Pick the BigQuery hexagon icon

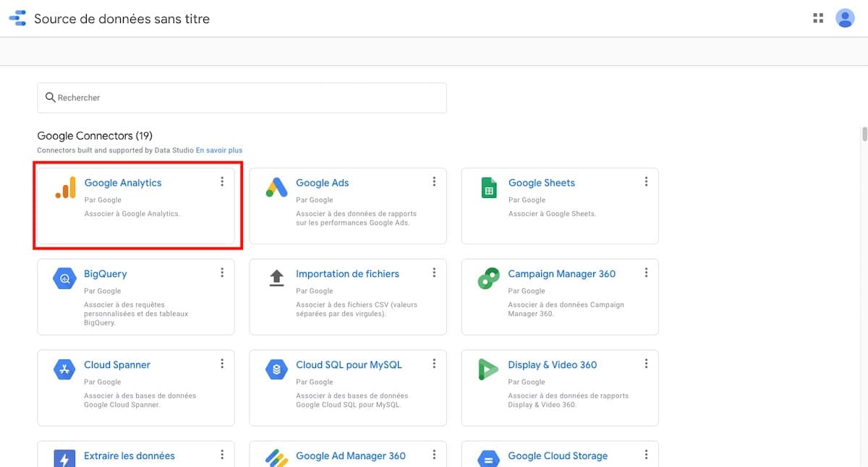[x=65, y=278]
